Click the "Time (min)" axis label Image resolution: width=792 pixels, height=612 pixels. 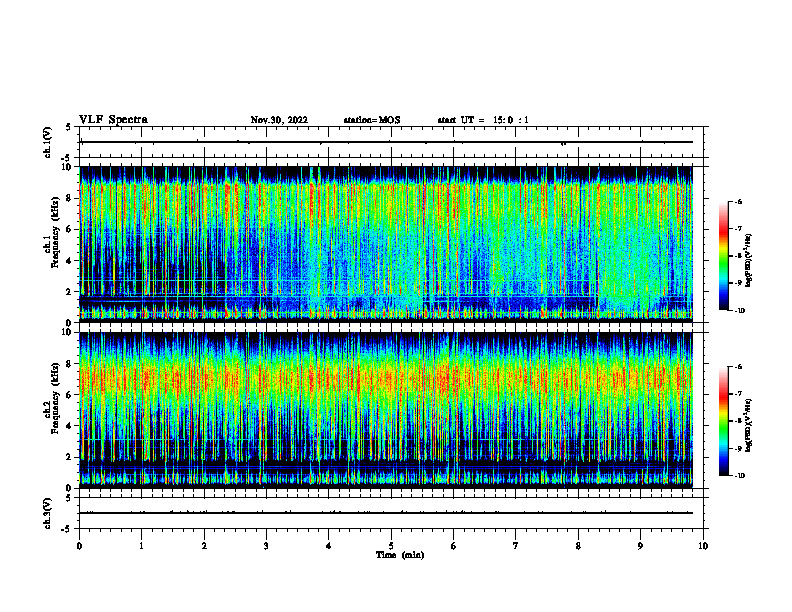400,555
